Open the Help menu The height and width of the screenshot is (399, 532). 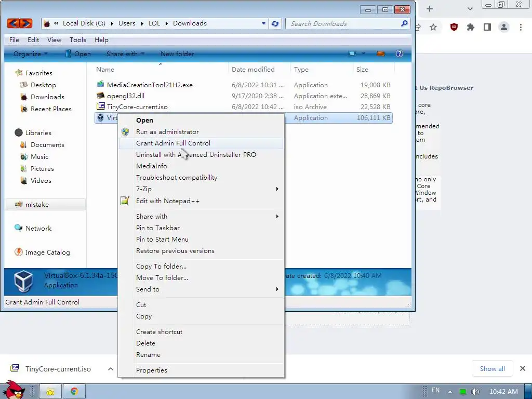pos(101,39)
